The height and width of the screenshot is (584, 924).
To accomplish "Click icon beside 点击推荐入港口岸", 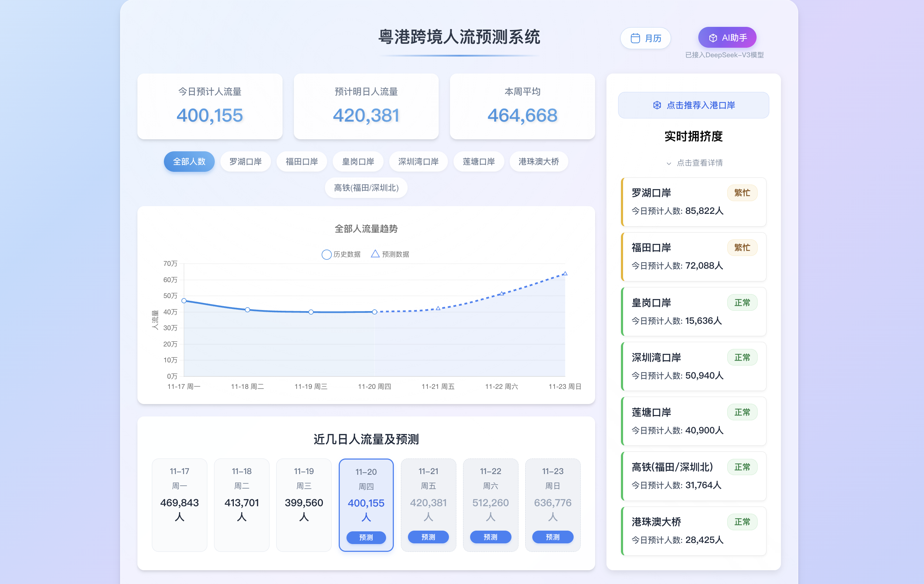I will tap(657, 105).
